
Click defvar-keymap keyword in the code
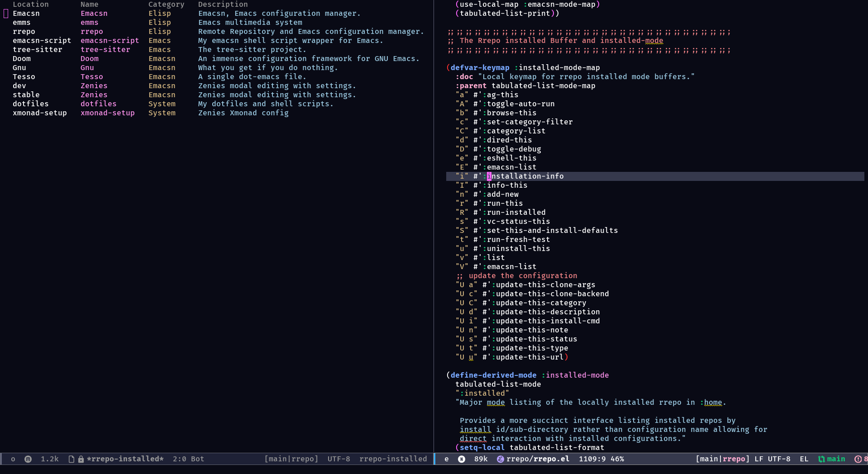pyautogui.click(x=480, y=68)
